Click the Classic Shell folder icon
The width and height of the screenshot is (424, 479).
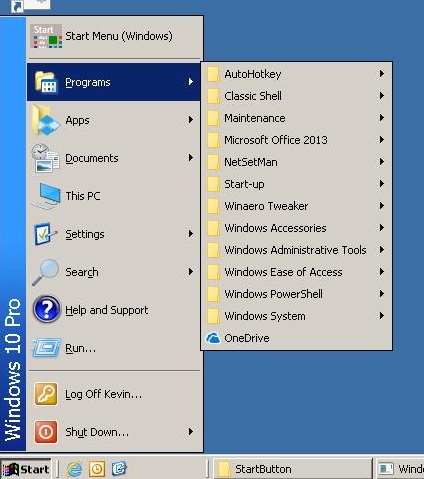click(x=213, y=96)
